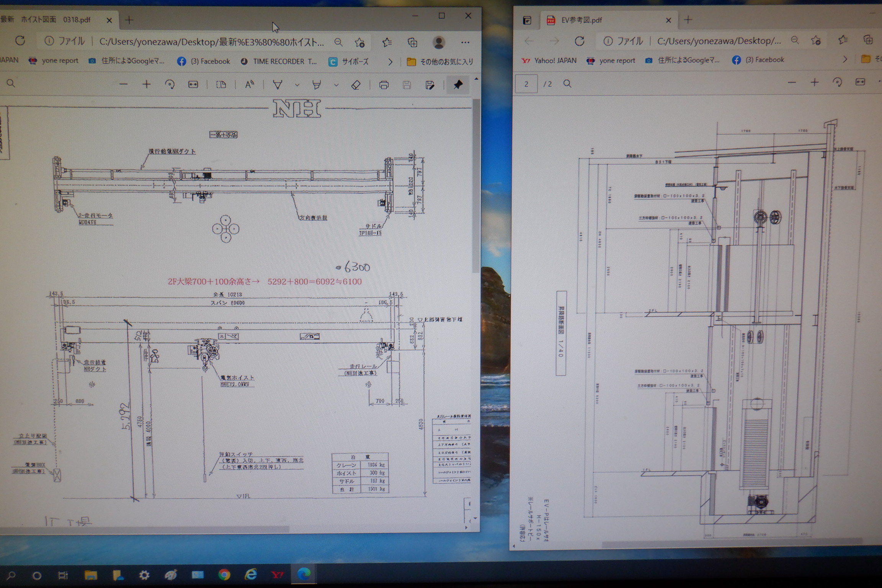Click the right window address bar path

719,41
